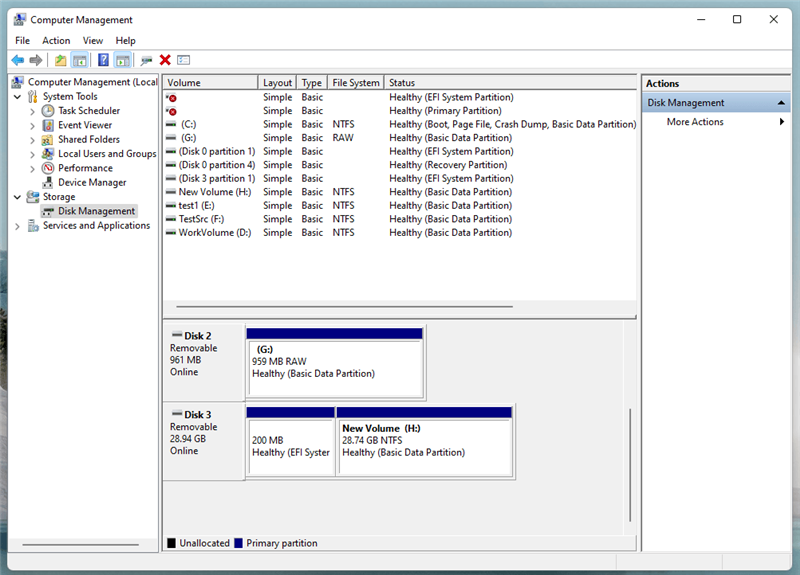The height and width of the screenshot is (575, 800).
Task: Expand the Shared Folders node
Action: (32, 139)
